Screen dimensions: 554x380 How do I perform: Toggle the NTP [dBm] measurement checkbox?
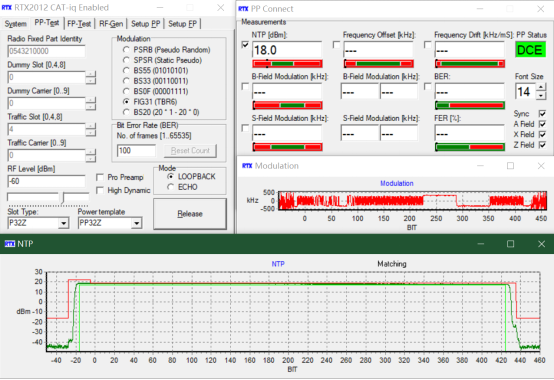point(245,45)
